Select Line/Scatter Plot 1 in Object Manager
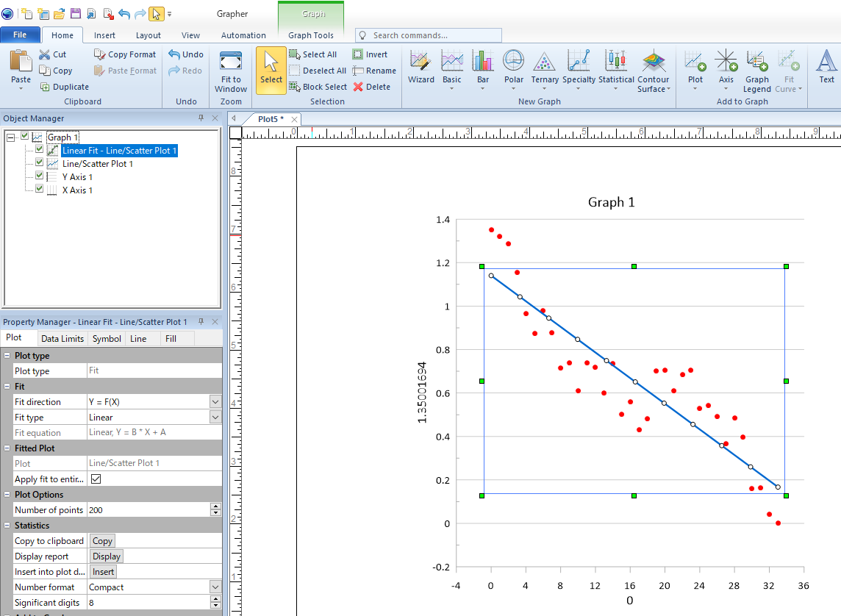841x616 pixels. pyautogui.click(x=97, y=163)
